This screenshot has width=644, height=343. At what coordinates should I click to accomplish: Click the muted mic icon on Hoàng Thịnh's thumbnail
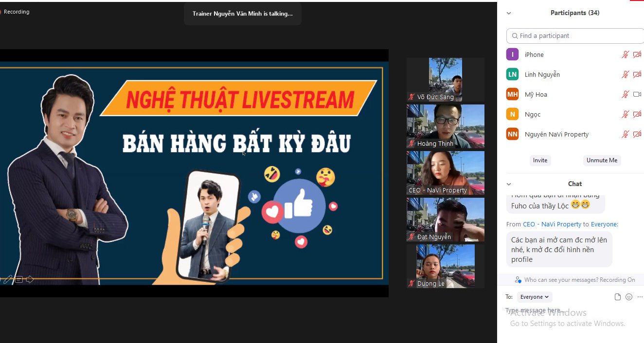[411, 144]
